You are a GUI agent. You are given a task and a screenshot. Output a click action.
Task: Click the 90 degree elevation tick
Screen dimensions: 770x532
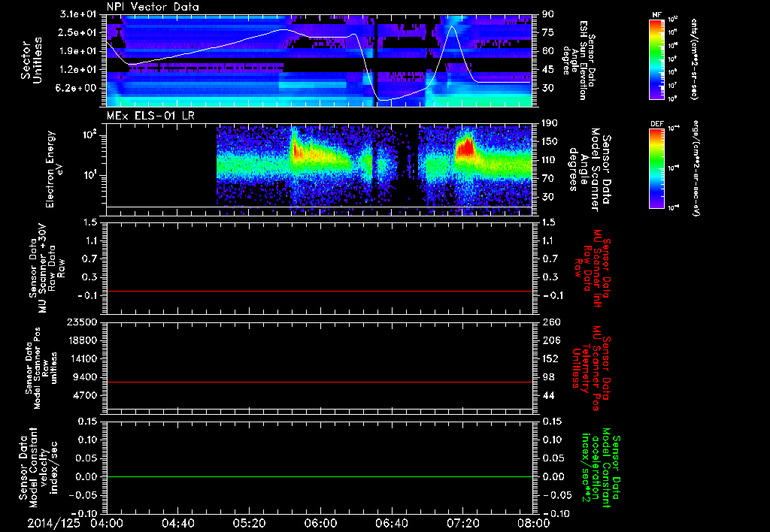point(548,14)
